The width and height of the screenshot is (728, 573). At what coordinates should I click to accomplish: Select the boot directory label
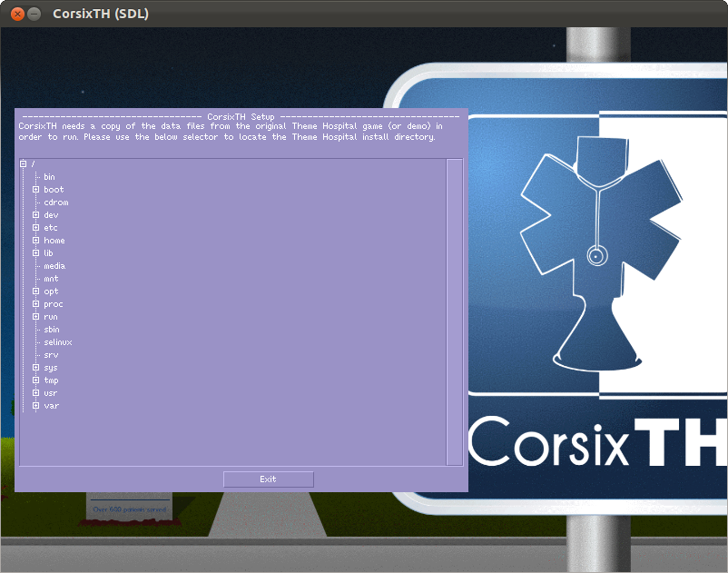click(x=54, y=190)
